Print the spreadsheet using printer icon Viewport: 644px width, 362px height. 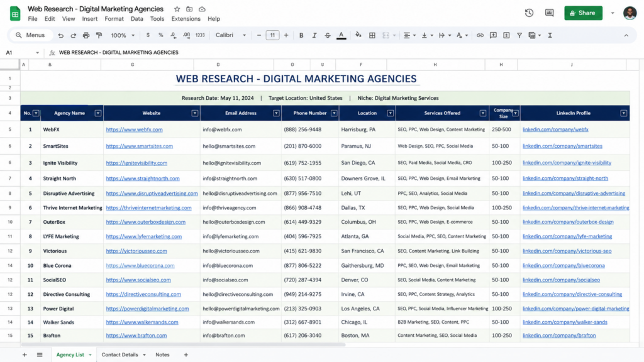click(86, 35)
